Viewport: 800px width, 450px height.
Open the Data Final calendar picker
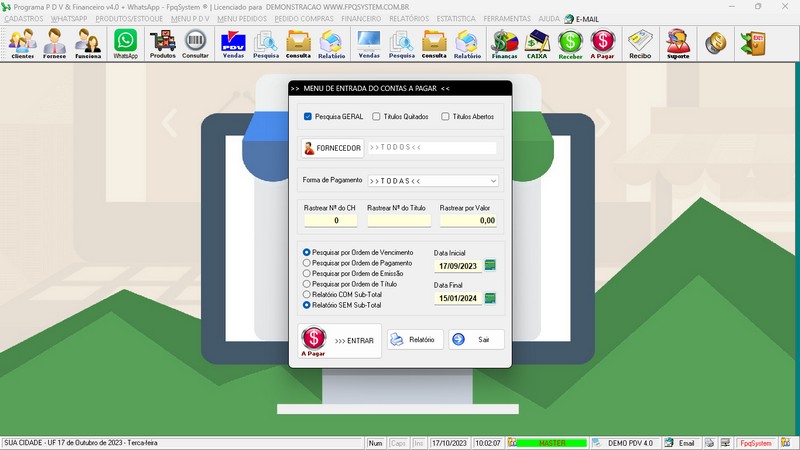(x=490, y=298)
